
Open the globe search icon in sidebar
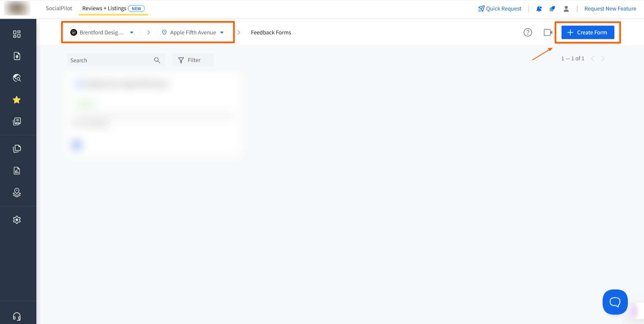point(17,78)
